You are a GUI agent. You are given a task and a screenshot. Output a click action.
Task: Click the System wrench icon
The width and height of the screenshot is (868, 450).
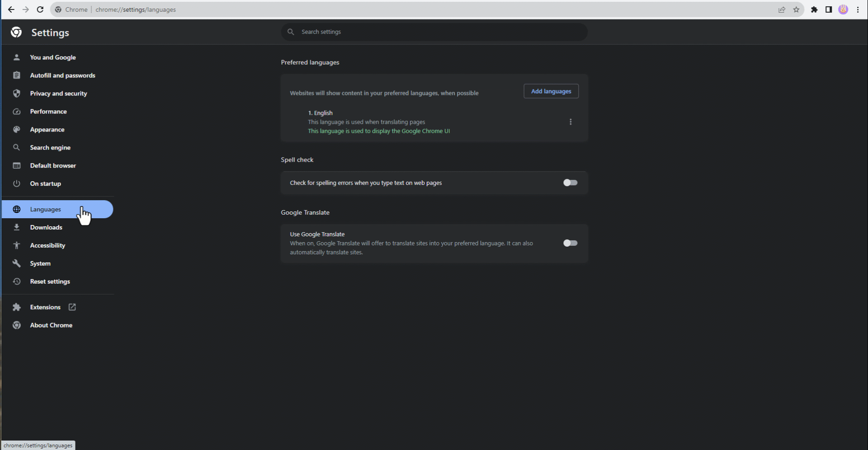(x=17, y=263)
